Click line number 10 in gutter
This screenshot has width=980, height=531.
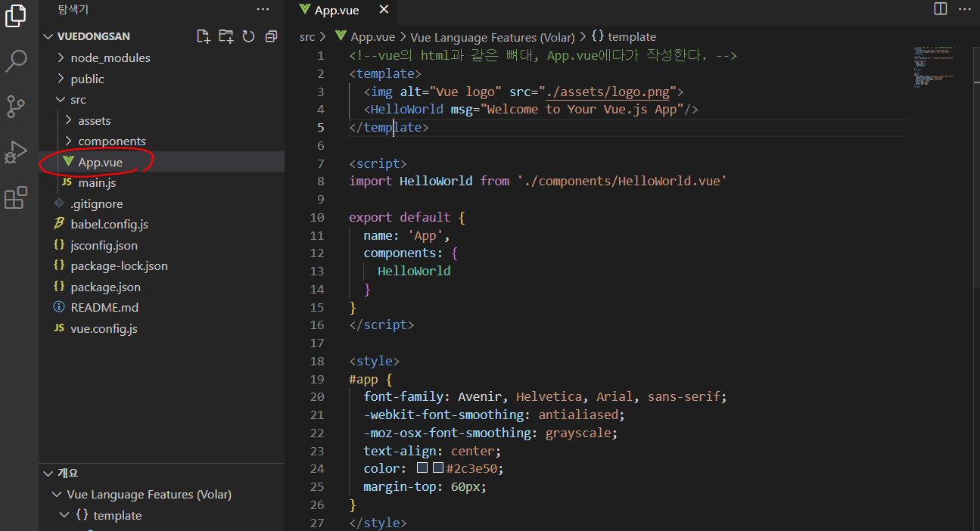(x=316, y=217)
